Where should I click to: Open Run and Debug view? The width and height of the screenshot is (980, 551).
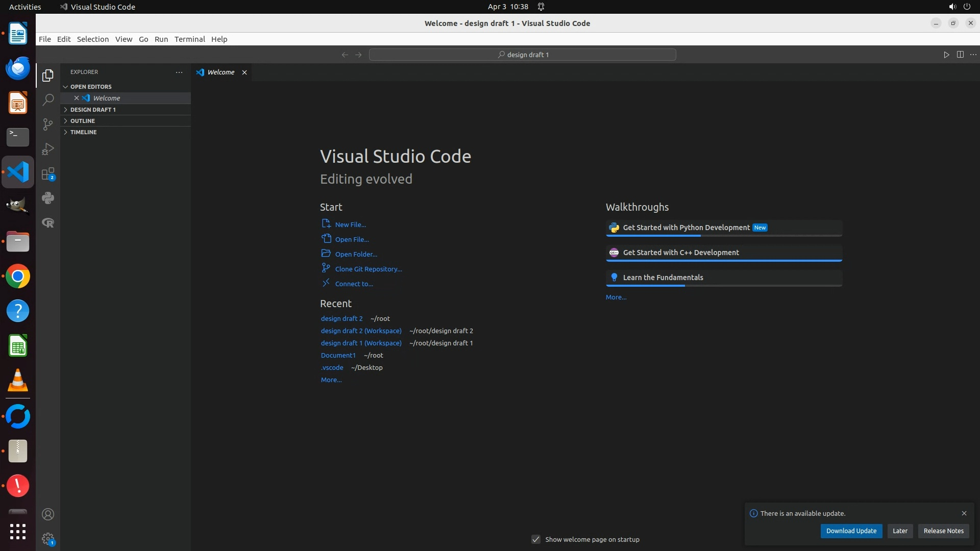click(48, 149)
